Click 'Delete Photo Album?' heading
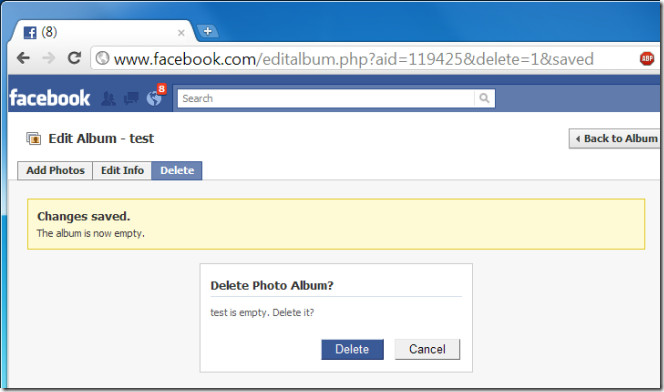Viewport: 664px width, 392px height. pos(272,285)
